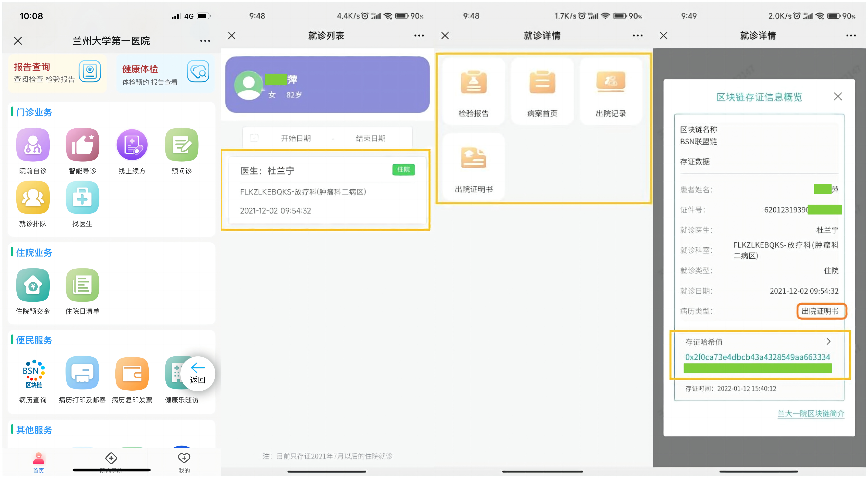Viewport: 868px width, 478px height.
Task: Tap the green 住院 tag on the visit card
Action: [x=403, y=170]
